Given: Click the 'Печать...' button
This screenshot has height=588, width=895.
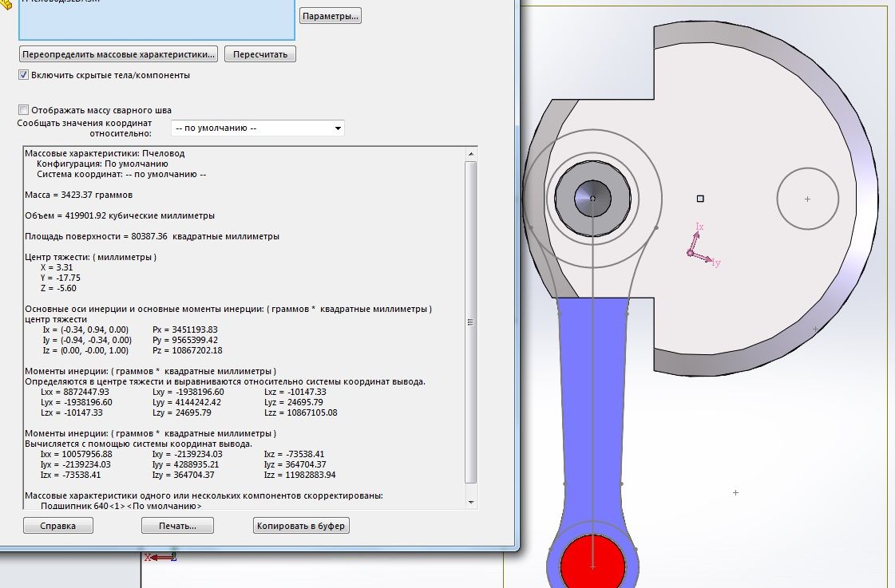Looking at the screenshot, I should click(x=178, y=526).
